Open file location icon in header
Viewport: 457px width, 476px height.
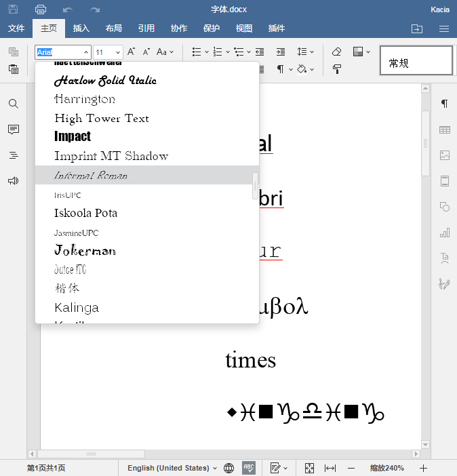point(417,28)
